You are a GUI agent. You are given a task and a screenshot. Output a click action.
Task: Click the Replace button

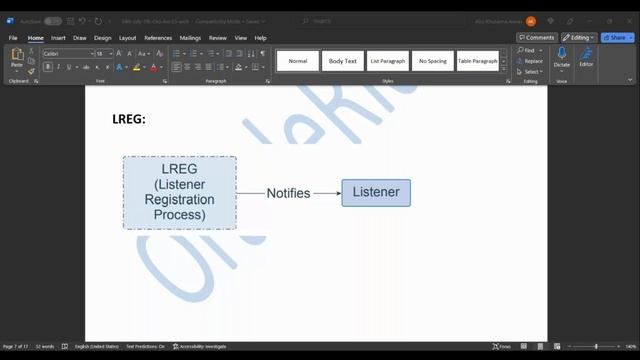[530, 61]
